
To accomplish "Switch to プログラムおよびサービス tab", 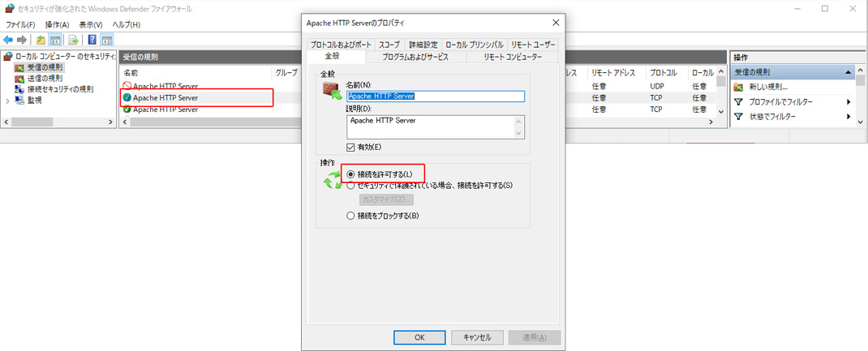I will coord(415,57).
